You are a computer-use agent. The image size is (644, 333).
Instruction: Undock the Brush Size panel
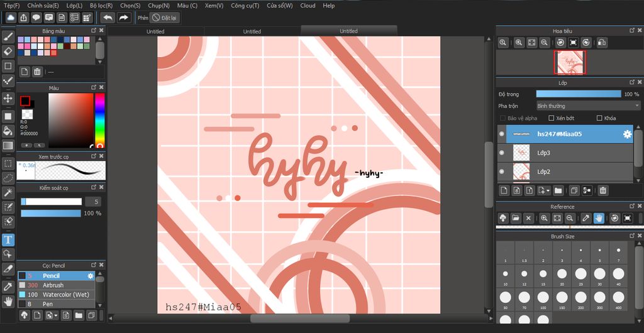[631, 236]
